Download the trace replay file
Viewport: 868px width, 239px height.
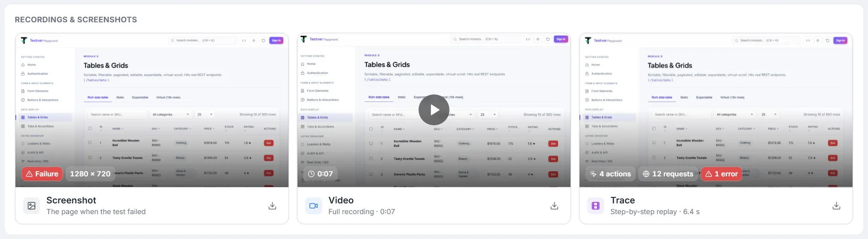click(836, 206)
